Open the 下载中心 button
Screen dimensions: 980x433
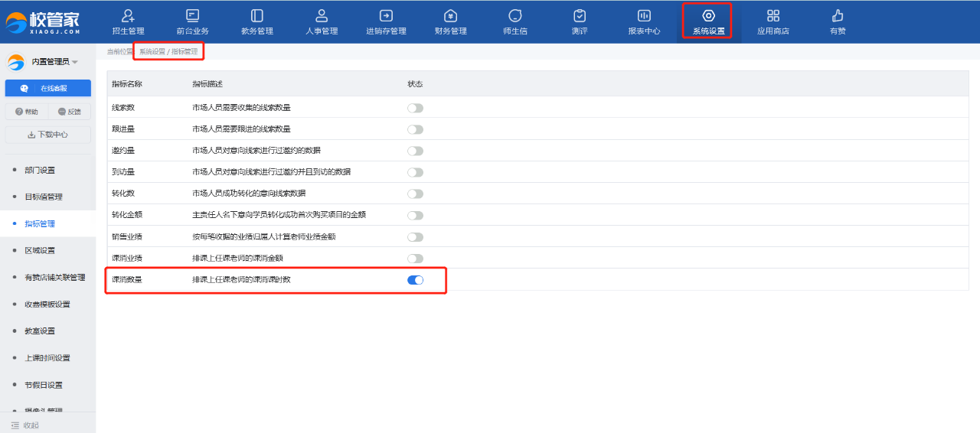coord(47,135)
